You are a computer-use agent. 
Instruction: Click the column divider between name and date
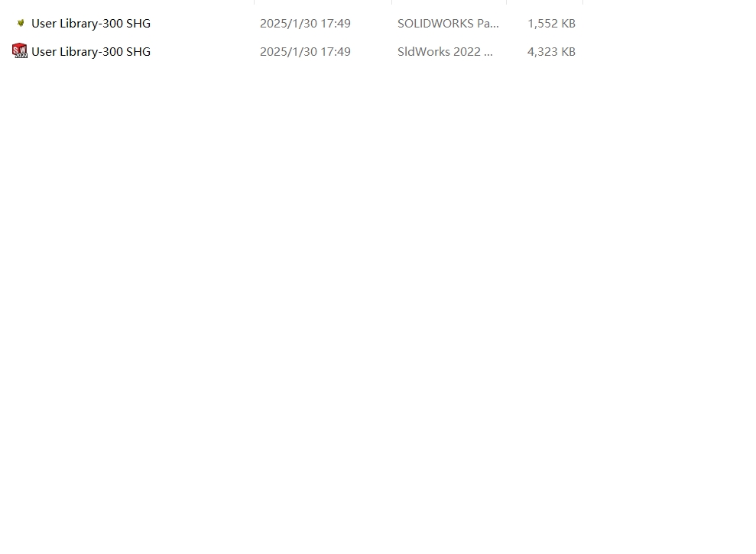[x=254, y=2]
